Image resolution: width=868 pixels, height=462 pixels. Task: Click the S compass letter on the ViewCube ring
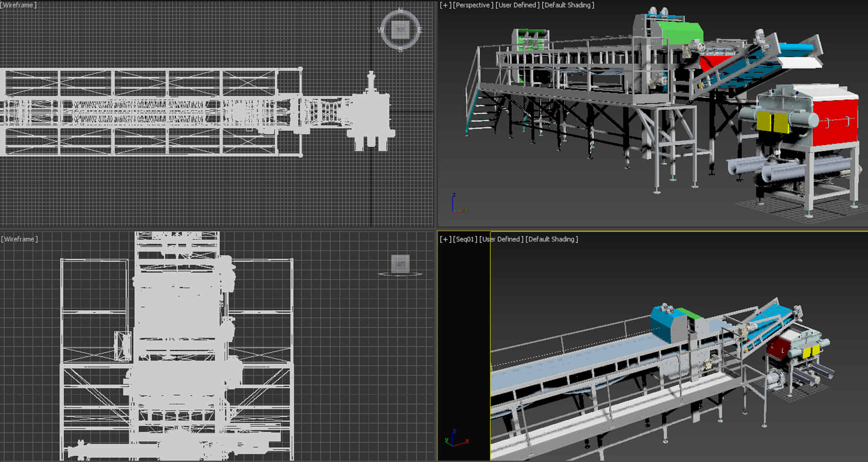pyautogui.click(x=400, y=49)
